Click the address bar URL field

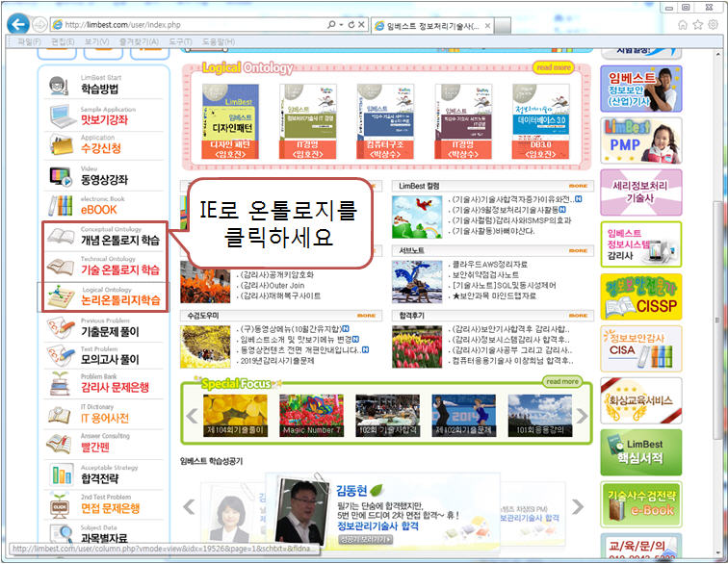point(195,25)
